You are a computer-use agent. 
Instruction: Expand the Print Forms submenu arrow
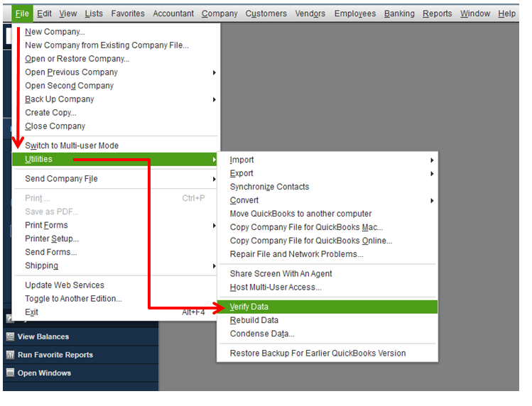tap(214, 226)
